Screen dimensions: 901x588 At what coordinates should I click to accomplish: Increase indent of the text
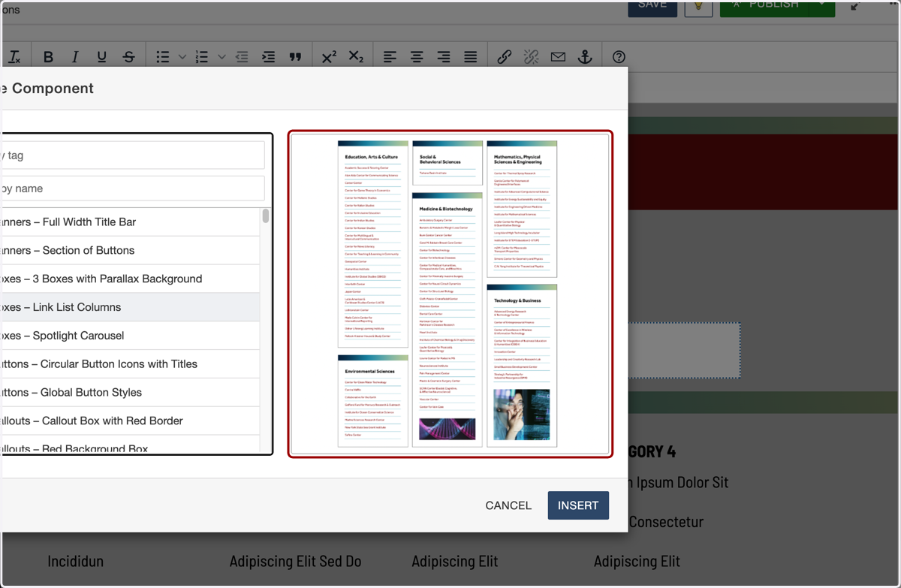click(x=268, y=57)
